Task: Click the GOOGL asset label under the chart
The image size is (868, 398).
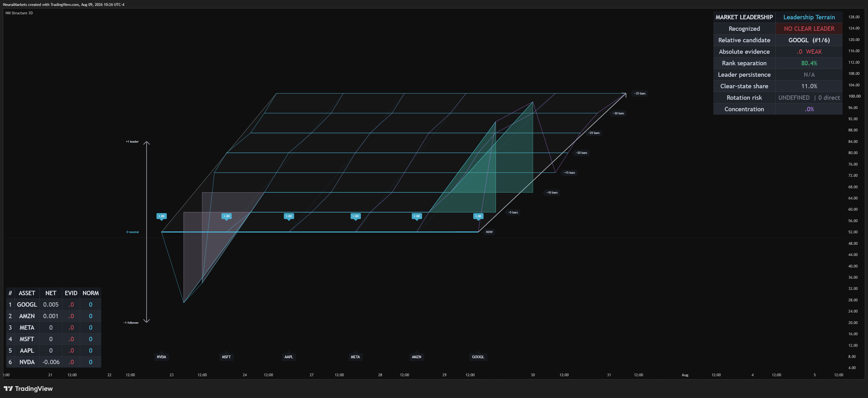Action: tap(478, 357)
